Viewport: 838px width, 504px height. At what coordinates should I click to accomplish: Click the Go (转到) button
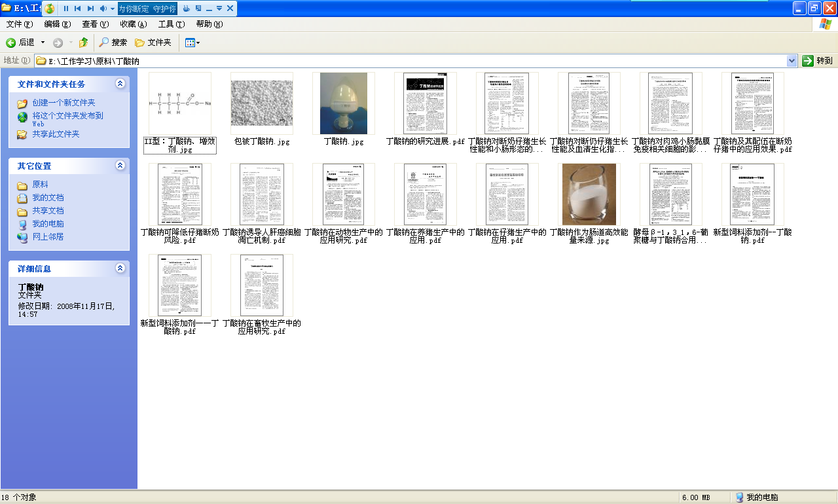tap(818, 61)
